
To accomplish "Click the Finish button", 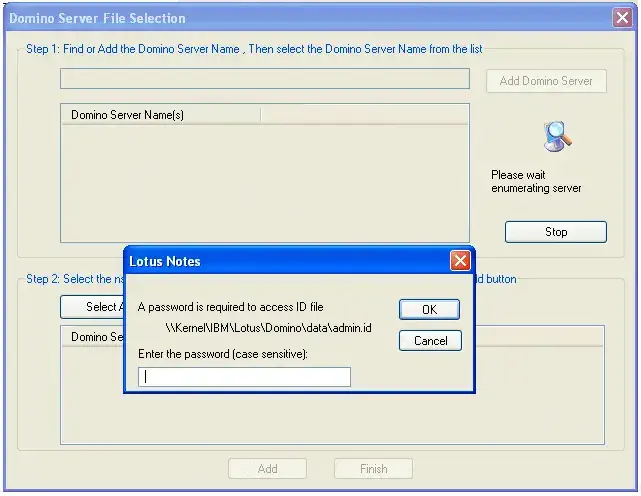I will (373, 469).
